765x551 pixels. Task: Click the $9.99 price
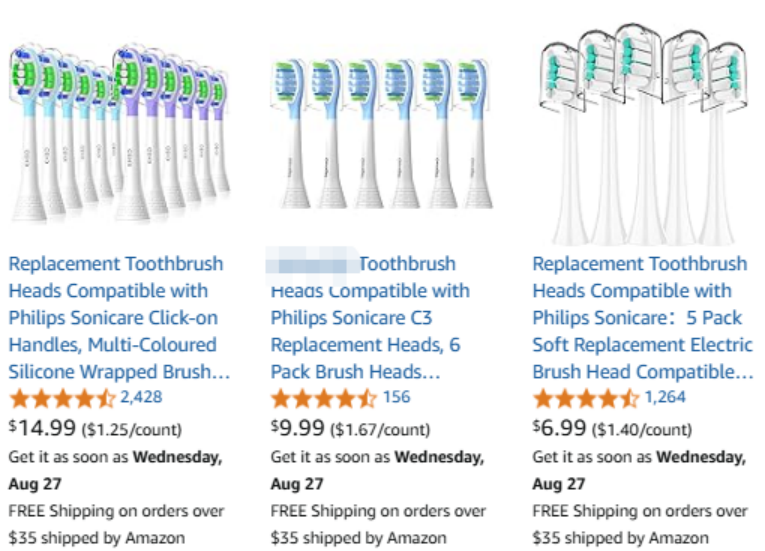(298, 428)
